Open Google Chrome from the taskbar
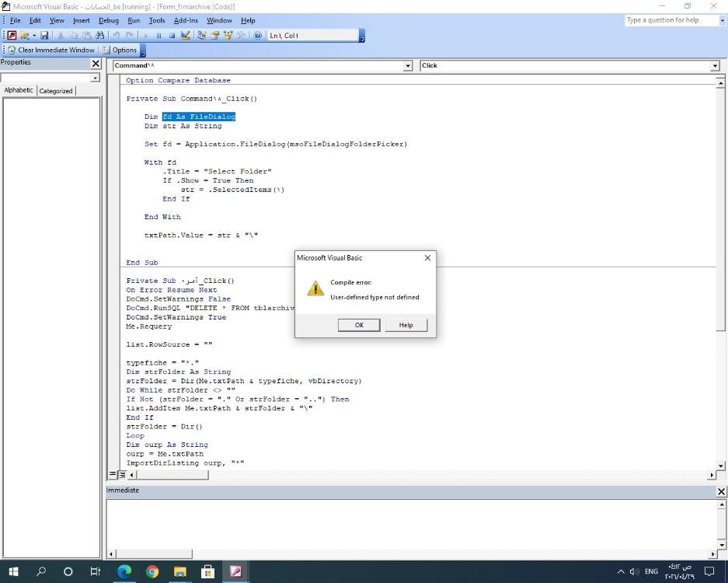This screenshot has height=583, width=728. (152, 571)
